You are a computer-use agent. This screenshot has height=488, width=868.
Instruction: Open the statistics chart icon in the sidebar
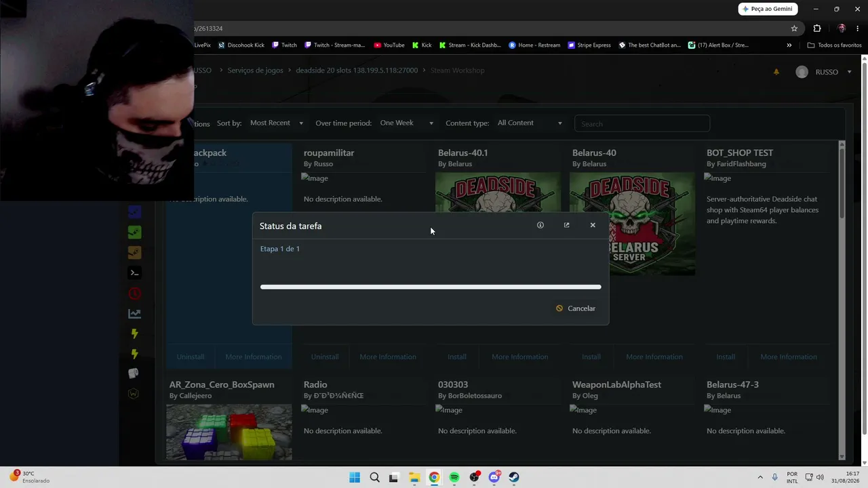[x=134, y=313]
